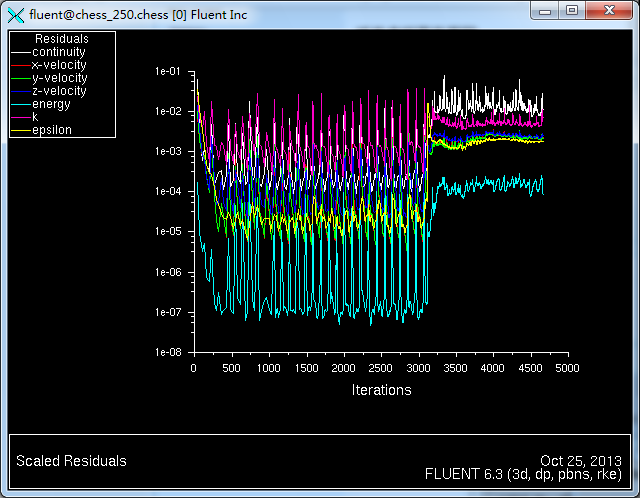This screenshot has width=640, height=498.
Task: Minimize the Fluent residuals window
Action: pyautogui.click(x=546, y=10)
